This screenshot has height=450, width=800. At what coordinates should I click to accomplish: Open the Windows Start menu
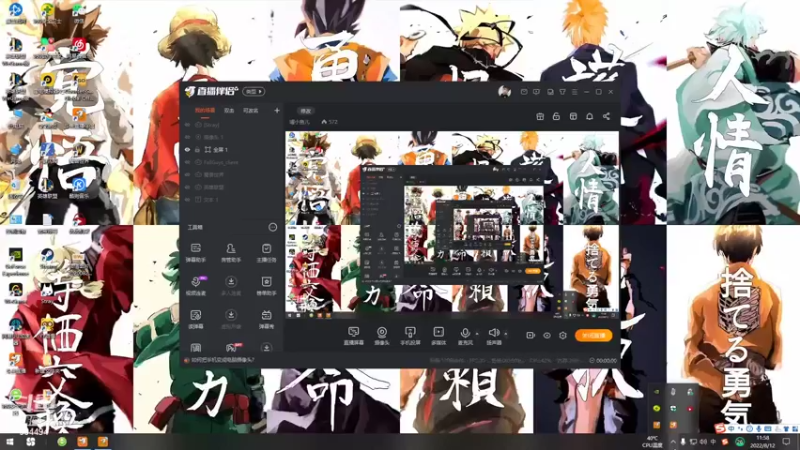point(10,441)
